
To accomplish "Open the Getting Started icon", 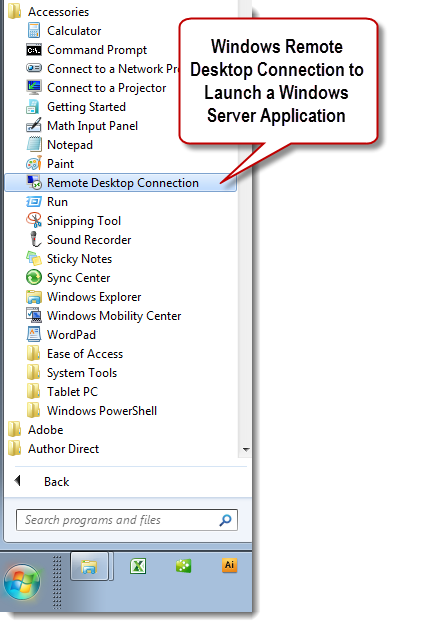I will pos(33,107).
